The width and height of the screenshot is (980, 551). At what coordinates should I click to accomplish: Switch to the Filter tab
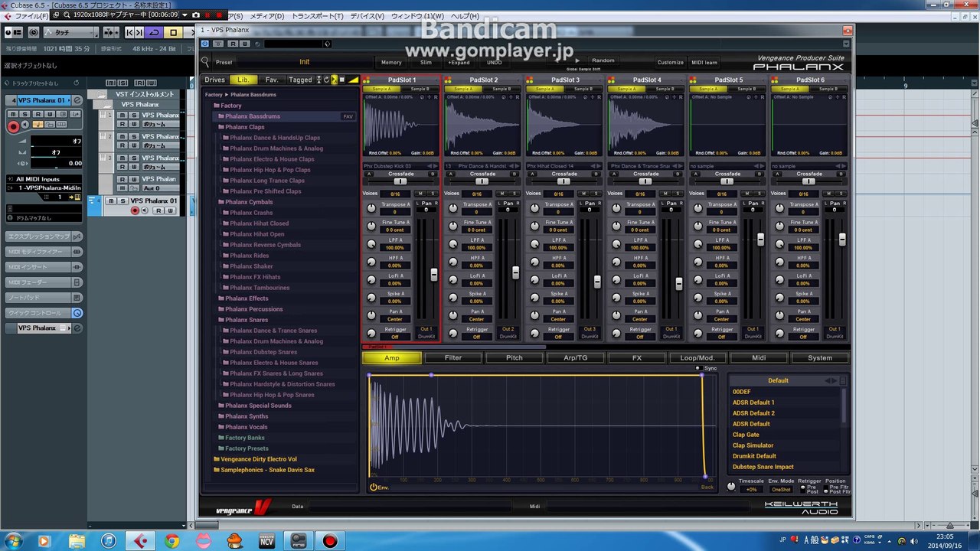453,357
